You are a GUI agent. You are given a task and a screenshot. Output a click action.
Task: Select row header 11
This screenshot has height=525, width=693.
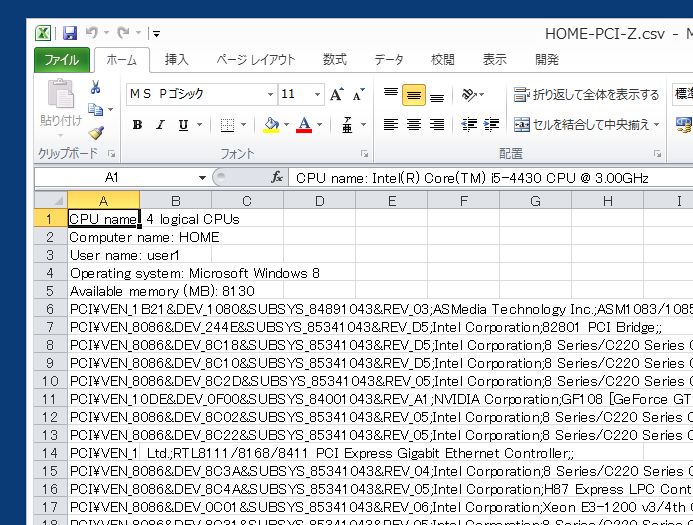point(50,399)
